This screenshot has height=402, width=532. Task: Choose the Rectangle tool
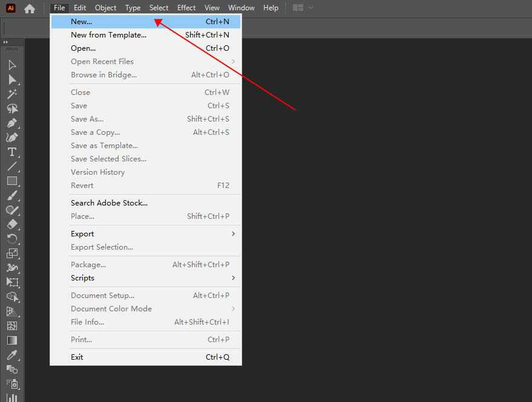click(x=12, y=181)
